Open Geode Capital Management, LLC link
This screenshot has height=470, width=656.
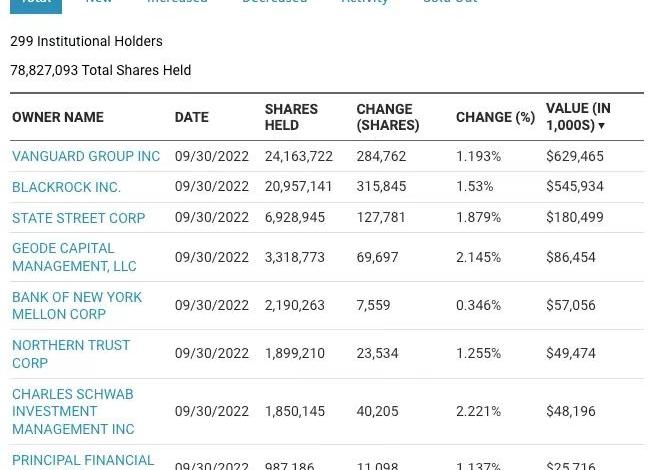[x=74, y=257]
